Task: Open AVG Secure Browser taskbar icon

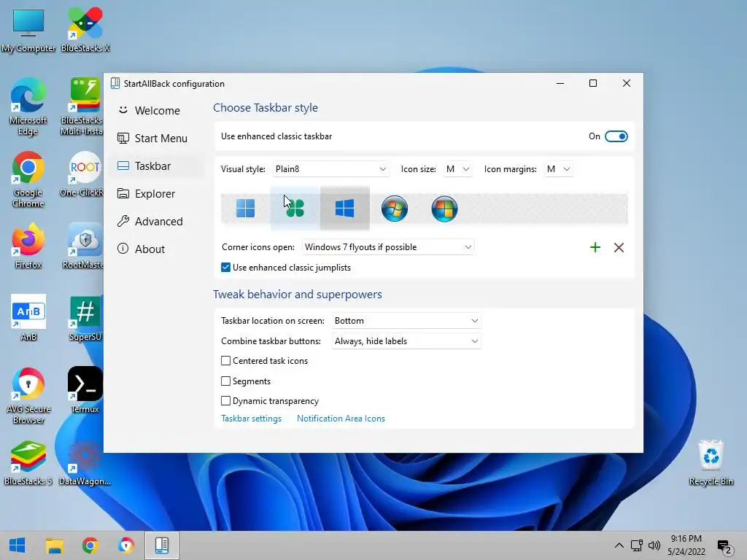Action: (x=125, y=545)
